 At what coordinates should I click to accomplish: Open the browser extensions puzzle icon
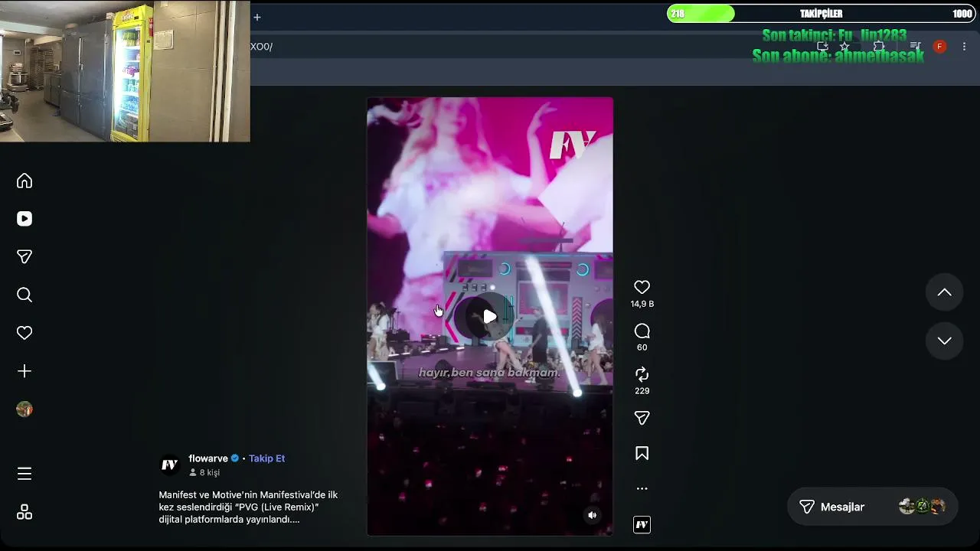pyautogui.click(x=879, y=47)
